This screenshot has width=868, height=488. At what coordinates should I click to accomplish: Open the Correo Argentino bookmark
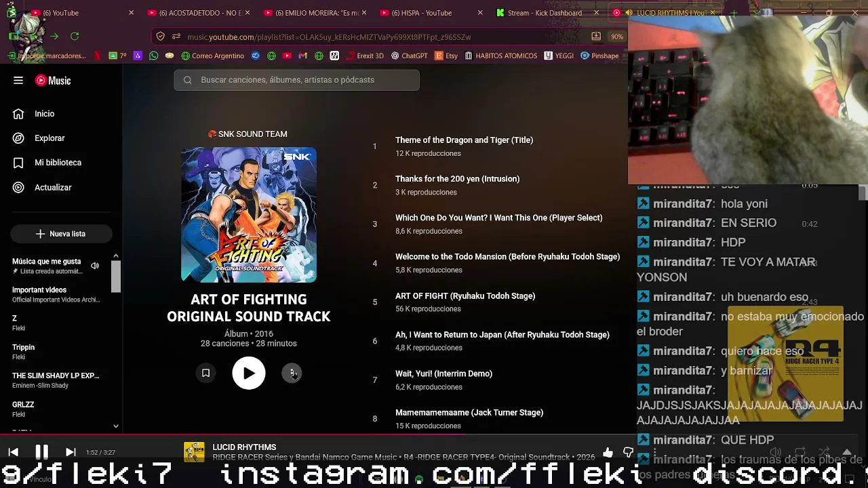coord(212,56)
